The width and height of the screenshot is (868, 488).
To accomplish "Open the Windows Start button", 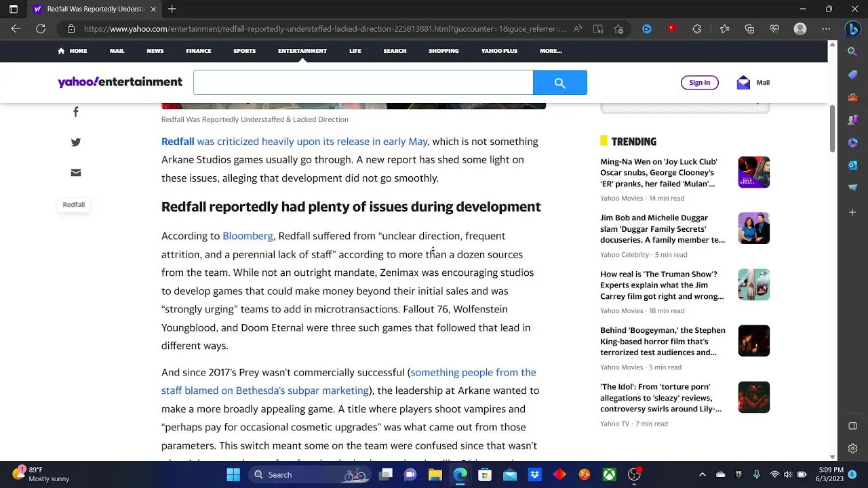I will (233, 474).
